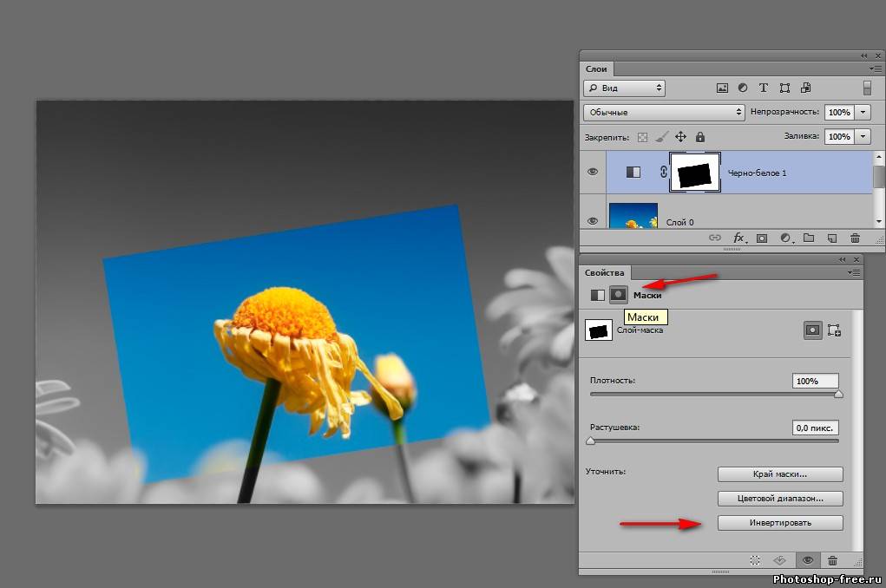The image size is (886, 588).
Task: Click the Инвертировать button
Action: point(780,523)
